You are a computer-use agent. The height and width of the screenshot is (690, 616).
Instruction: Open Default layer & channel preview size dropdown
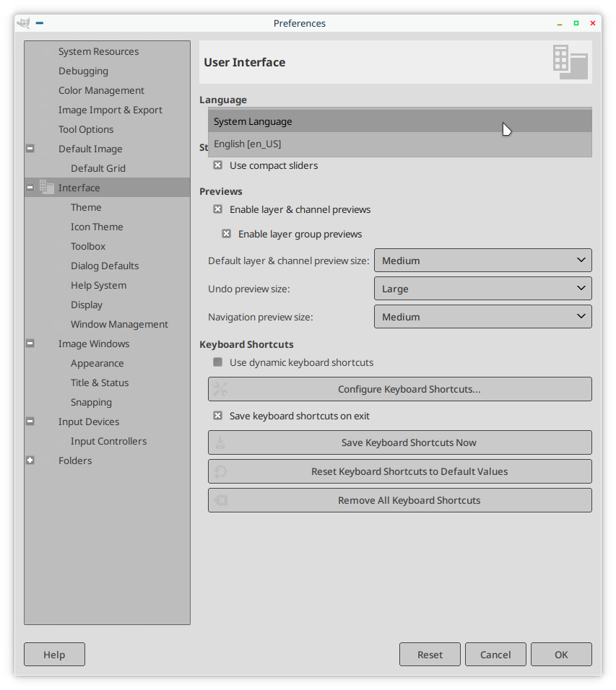coord(482,261)
